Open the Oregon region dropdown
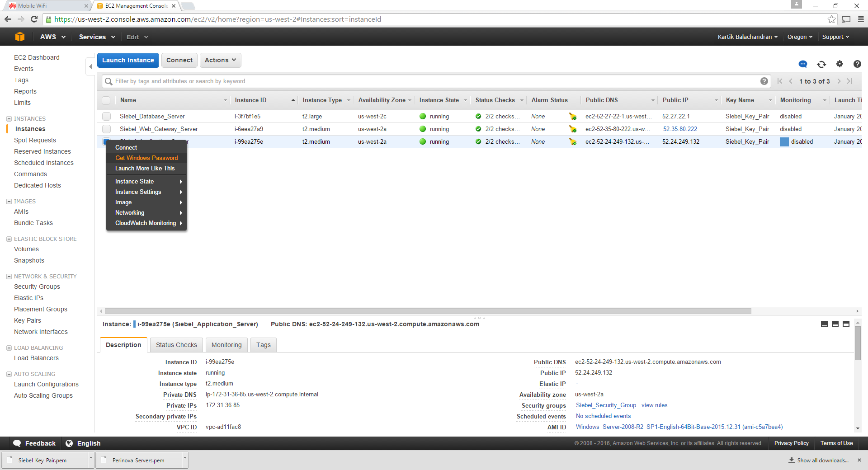The height and width of the screenshot is (470, 868). [x=800, y=37]
